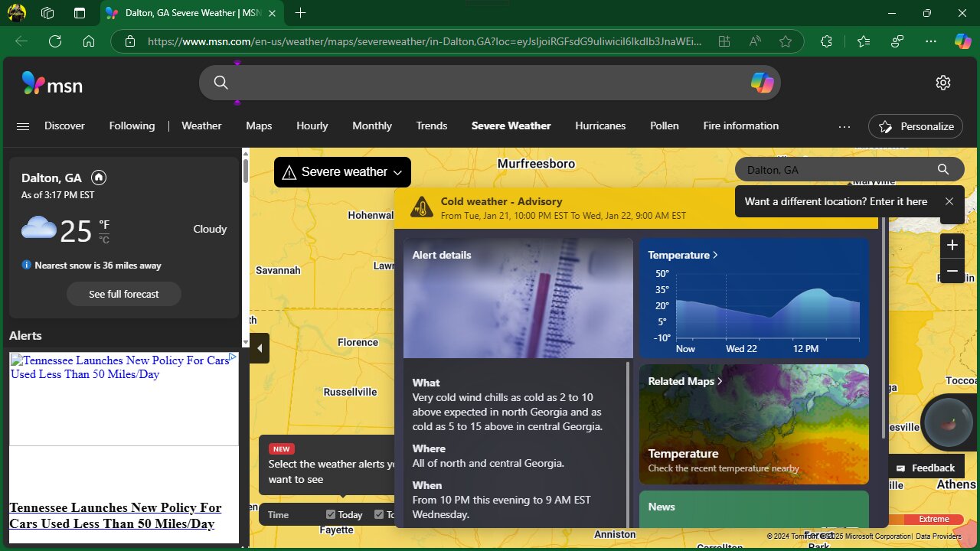The height and width of the screenshot is (551, 980).
Task: View site information lock icon
Action: point(130,41)
